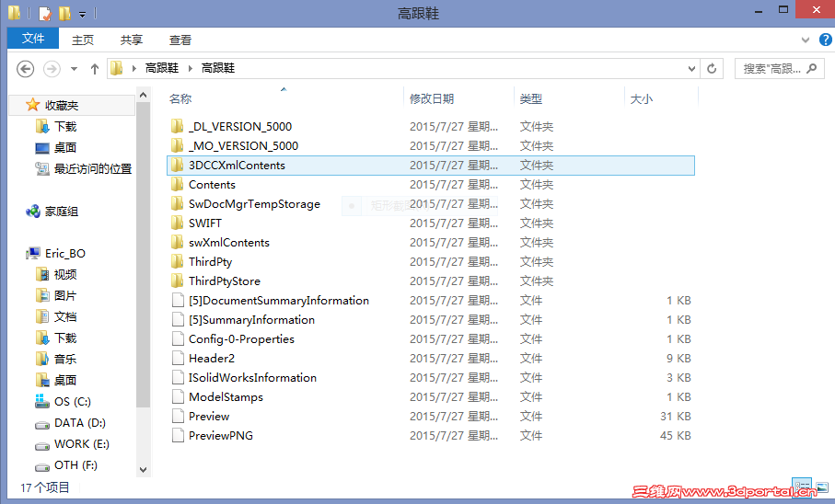Select the _DL_VERSION_5000 folder
Viewport: 835px width, 504px height.
pyautogui.click(x=430, y=127)
